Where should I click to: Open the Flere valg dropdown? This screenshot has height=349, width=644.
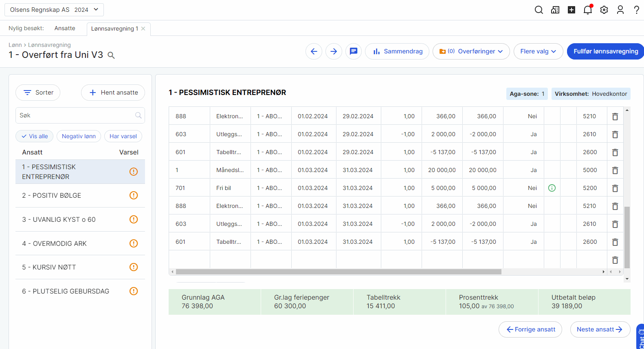538,51
